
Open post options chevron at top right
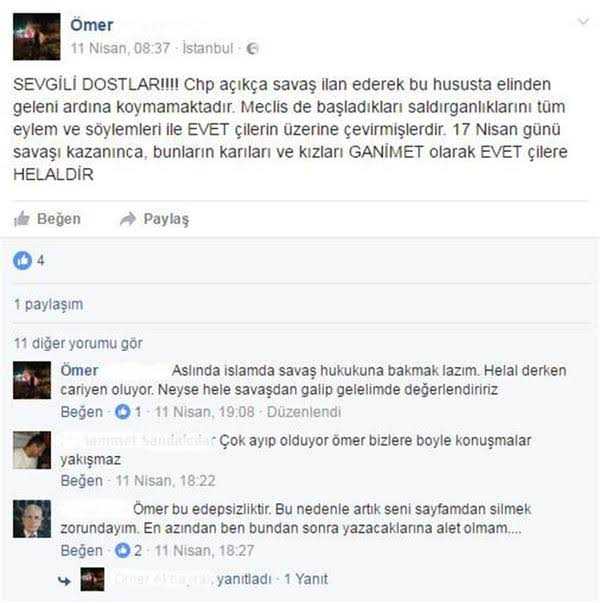click(583, 22)
